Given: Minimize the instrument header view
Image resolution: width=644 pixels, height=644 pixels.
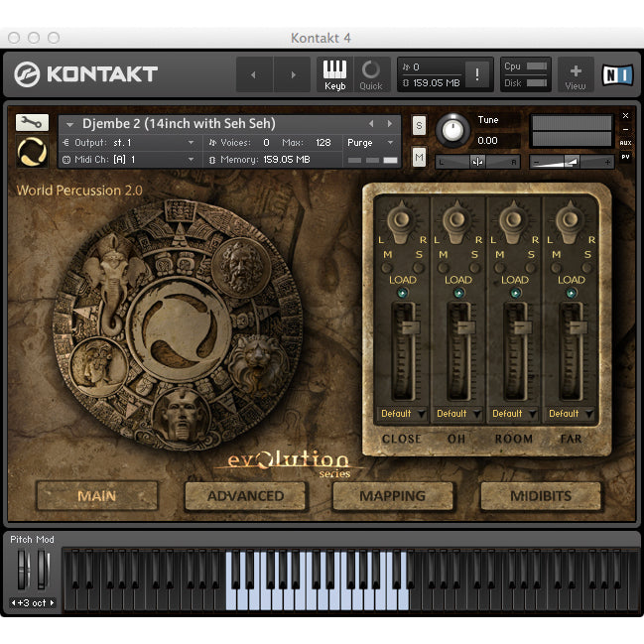Looking at the screenshot, I should [625, 129].
